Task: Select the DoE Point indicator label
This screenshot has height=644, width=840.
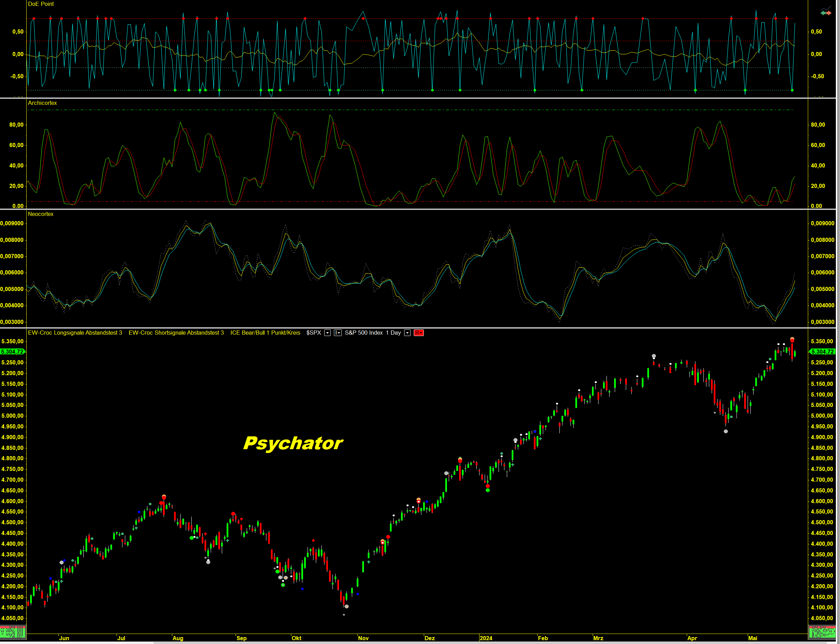Action: point(40,4)
